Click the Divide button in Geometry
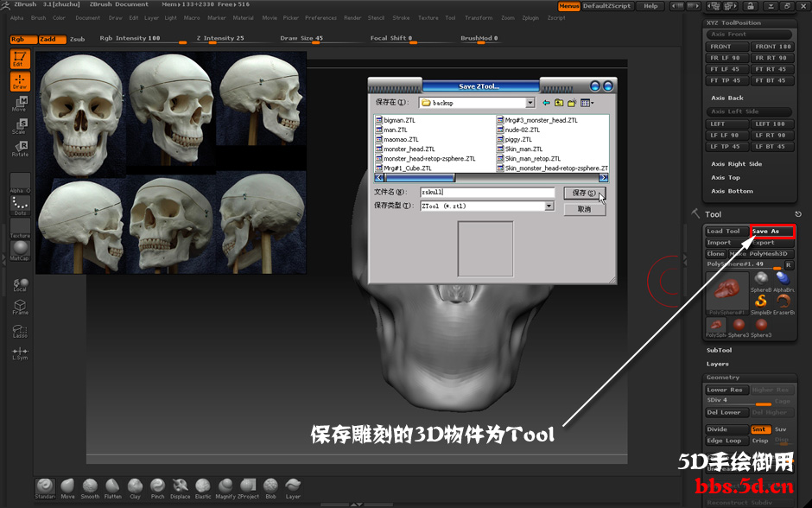Screen dimensions: 812x508 727,429
